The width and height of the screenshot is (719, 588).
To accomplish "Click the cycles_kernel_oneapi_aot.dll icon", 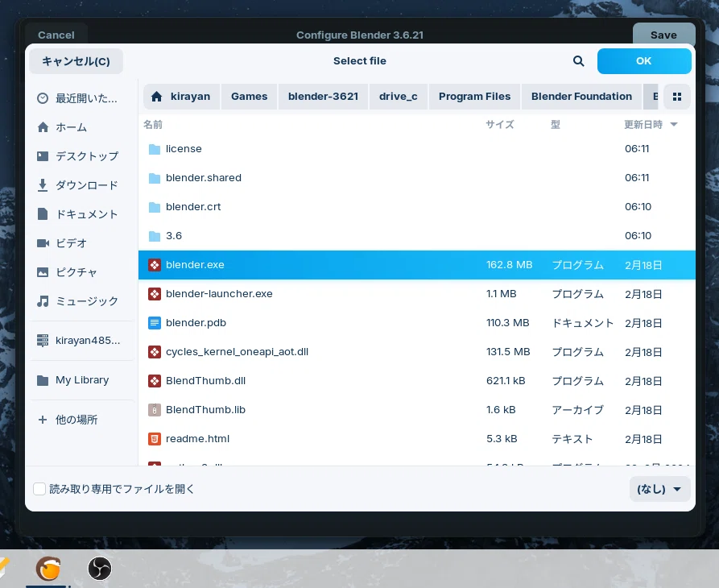I will (x=155, y=352).
